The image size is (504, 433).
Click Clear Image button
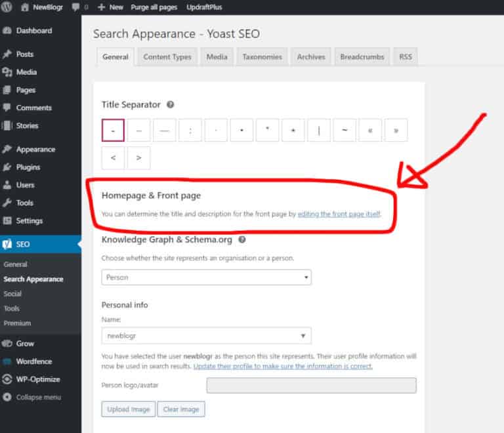click(181, 409)
